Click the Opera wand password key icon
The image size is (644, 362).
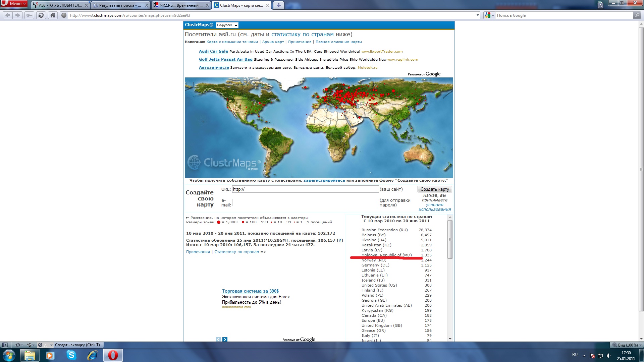30,15
